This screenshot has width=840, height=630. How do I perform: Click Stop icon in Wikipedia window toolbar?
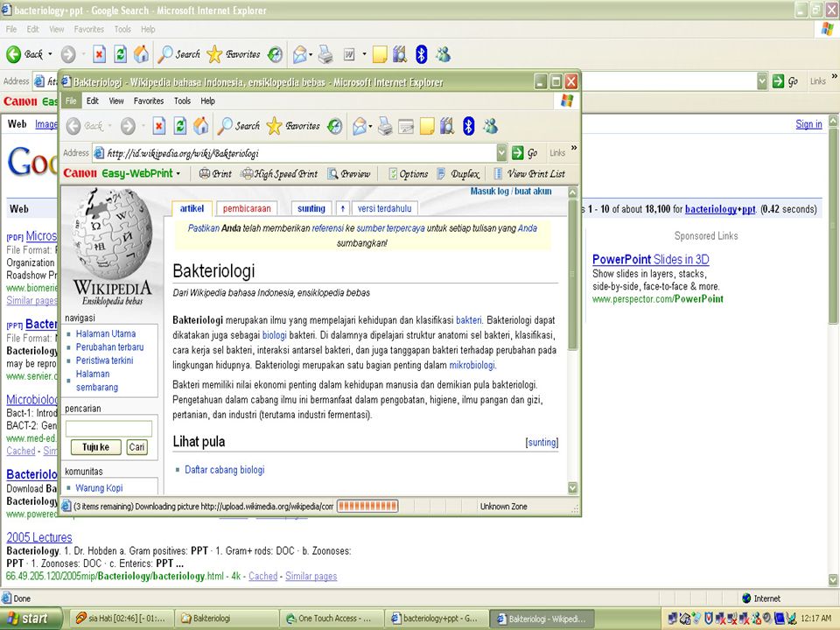coord(158,126)
